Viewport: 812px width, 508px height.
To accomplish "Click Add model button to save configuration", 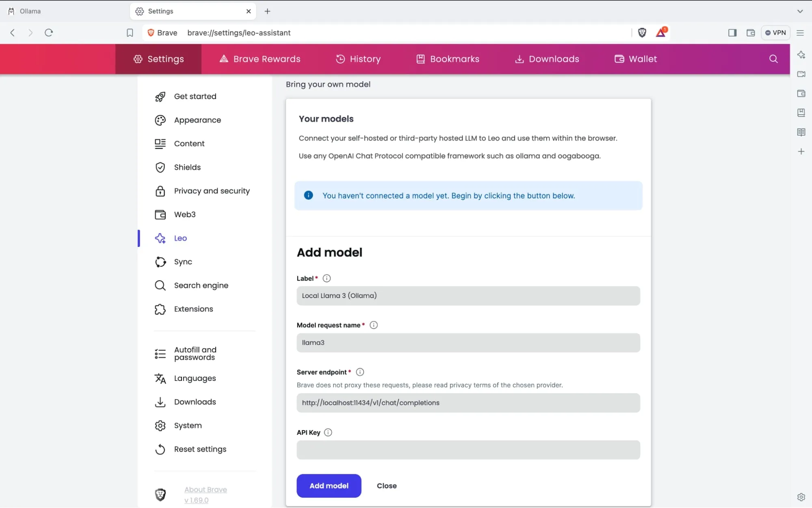I will 329,485.
